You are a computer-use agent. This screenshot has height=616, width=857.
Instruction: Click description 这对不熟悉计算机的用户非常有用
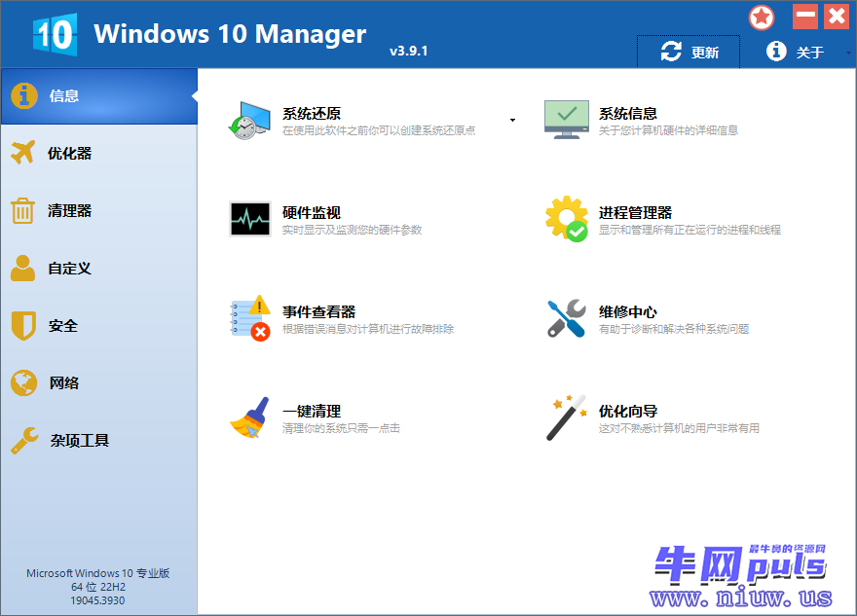680,429
